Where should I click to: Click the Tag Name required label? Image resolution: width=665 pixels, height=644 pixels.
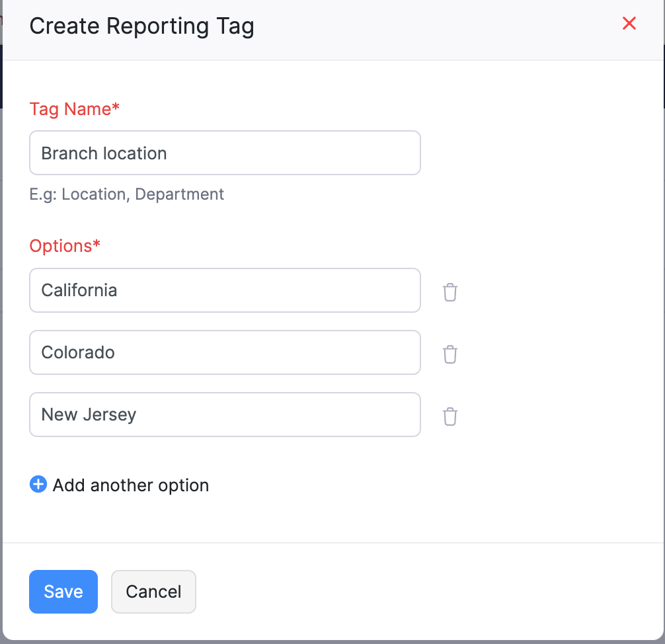point(74,108)
